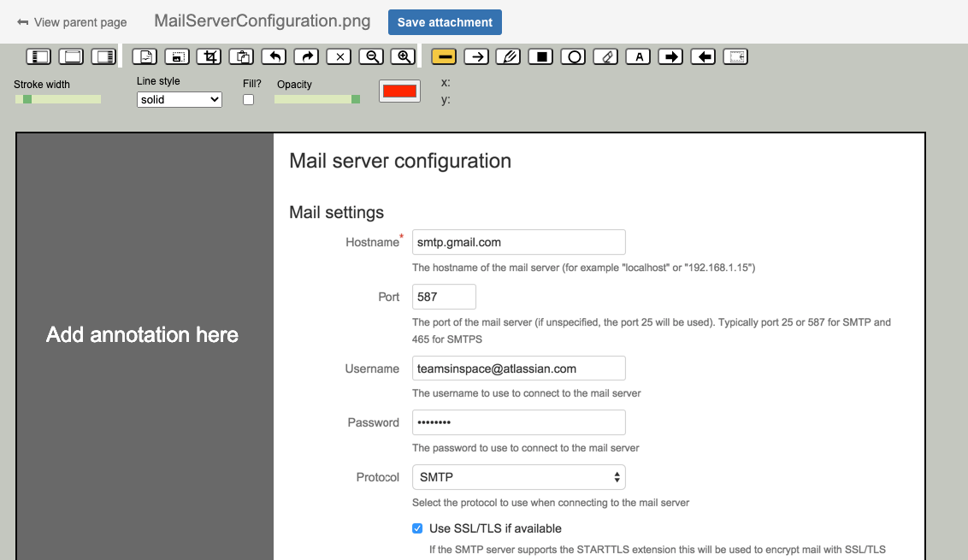
Task: Select the filled Rectangle tool
Action: pyautogui.click(x=541, y=56)
